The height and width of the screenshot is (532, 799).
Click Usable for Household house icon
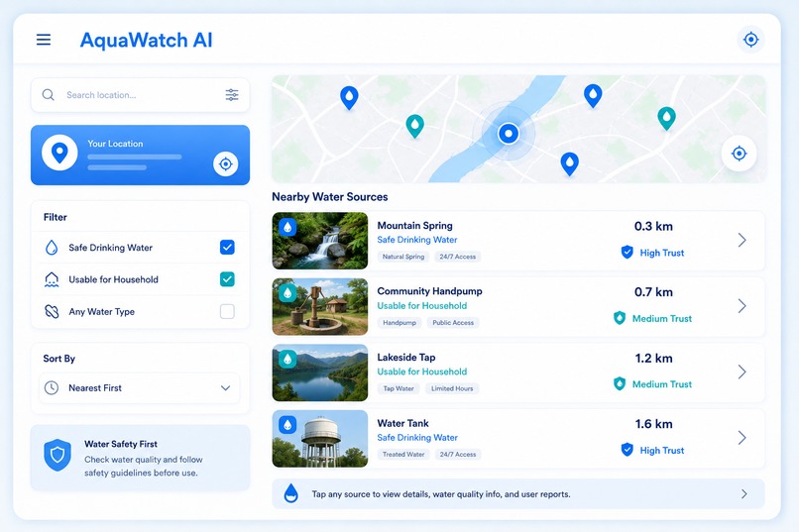(52, 279)
